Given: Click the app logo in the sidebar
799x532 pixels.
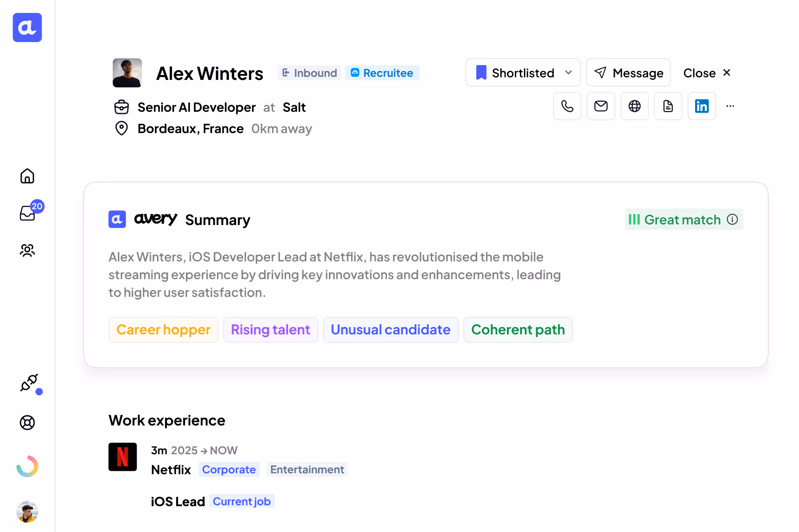Looking at the screenshot, I should pos(27,28).
